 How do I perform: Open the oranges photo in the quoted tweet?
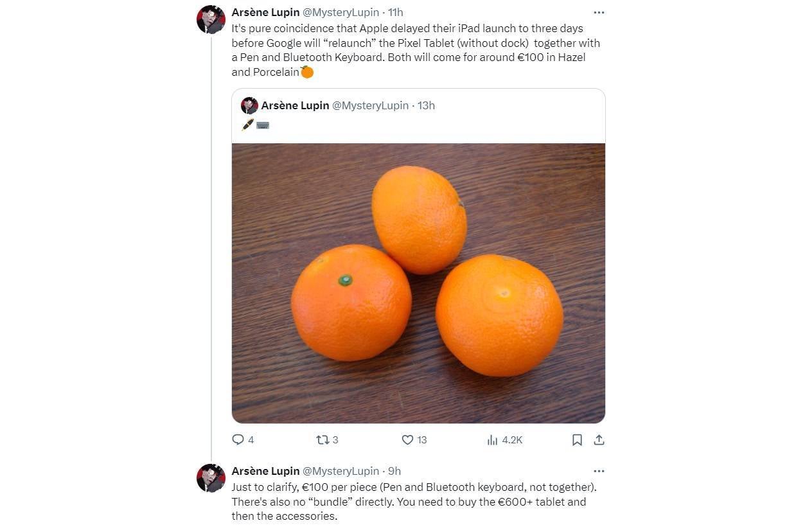(x=418, y=283)
